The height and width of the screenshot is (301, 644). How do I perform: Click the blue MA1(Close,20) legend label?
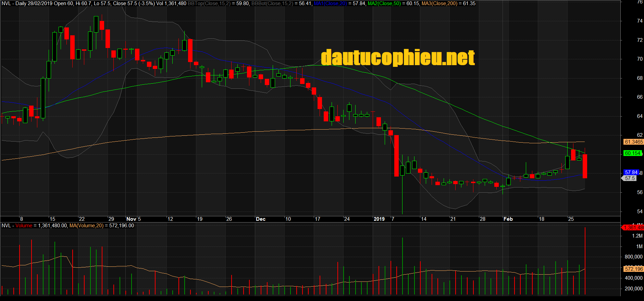330,3
